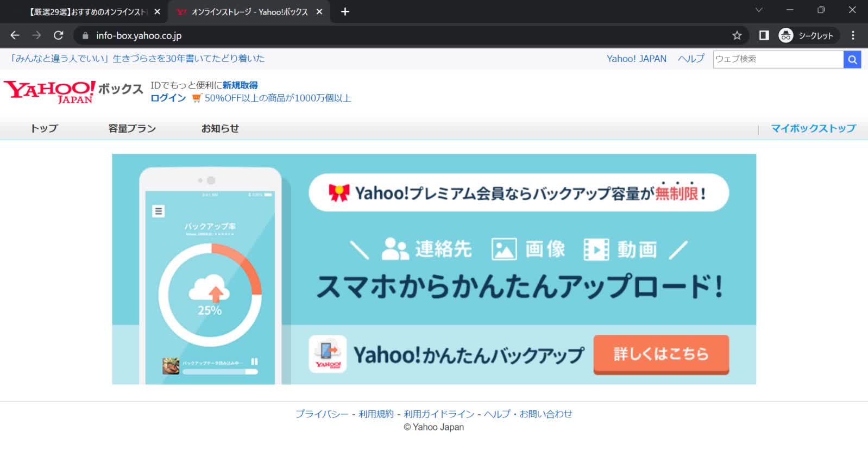Select the トップ navigation item
Image resolution: width=868 pixels, height=456 pixels.
coord(44,128)
